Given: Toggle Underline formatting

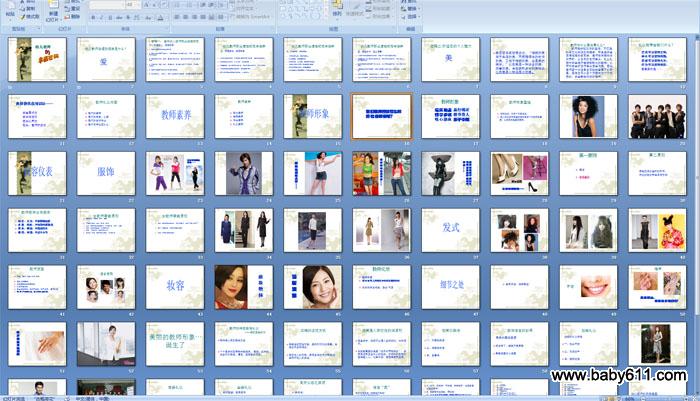Looking at the screenshot, I should [110, 17].
